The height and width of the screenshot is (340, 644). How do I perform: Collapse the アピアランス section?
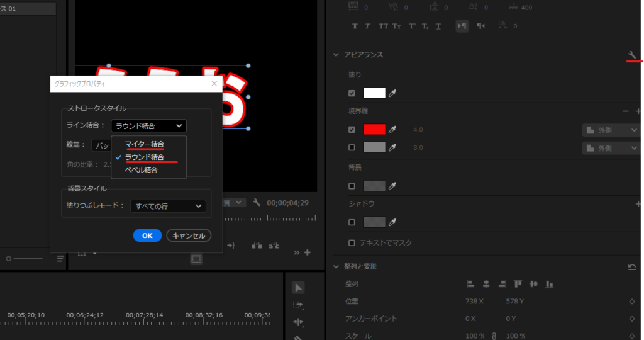coord(336,55)
